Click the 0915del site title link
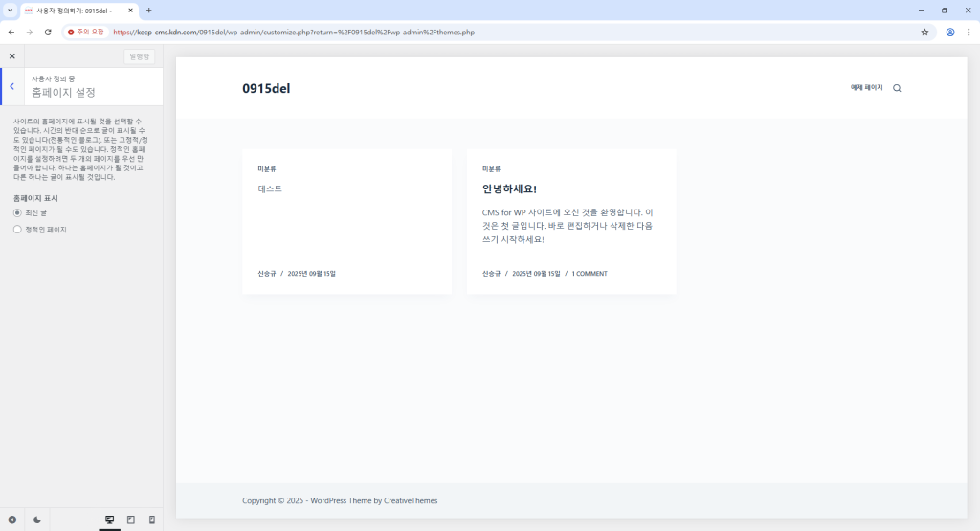Viewport: 980px width, 531px height. pos(266,89)
